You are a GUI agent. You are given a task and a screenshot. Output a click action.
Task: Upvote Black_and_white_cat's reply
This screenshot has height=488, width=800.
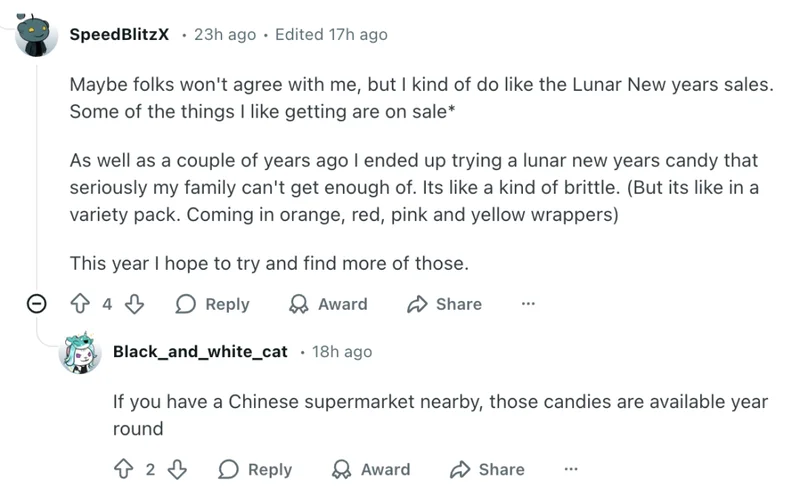click(124, 468)
